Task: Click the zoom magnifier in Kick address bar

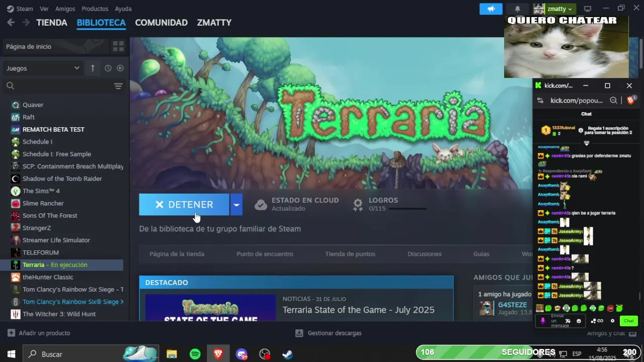Action: pos(613,101)
